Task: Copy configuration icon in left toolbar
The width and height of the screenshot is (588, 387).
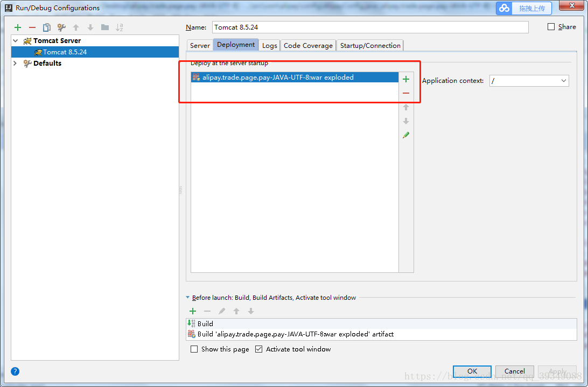Action: (47, 27)
